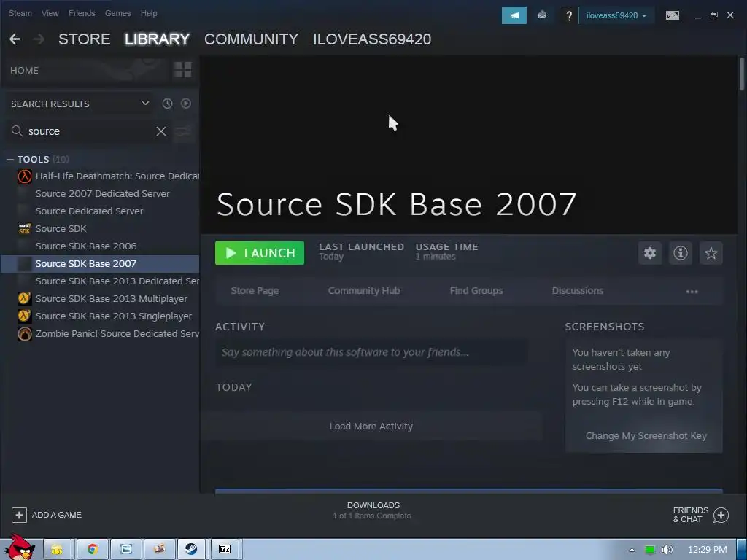Open the Friends menu

tap(82, 13)
